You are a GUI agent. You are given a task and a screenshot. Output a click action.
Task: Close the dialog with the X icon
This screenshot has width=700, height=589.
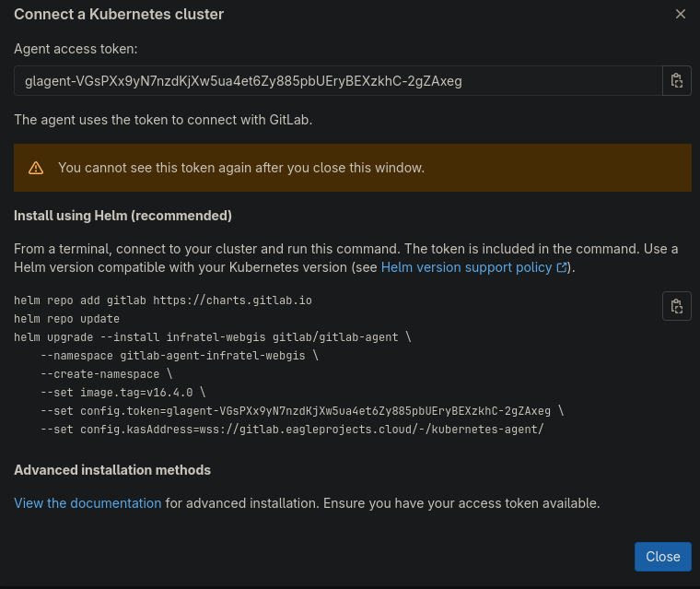[x=681, y=14]
